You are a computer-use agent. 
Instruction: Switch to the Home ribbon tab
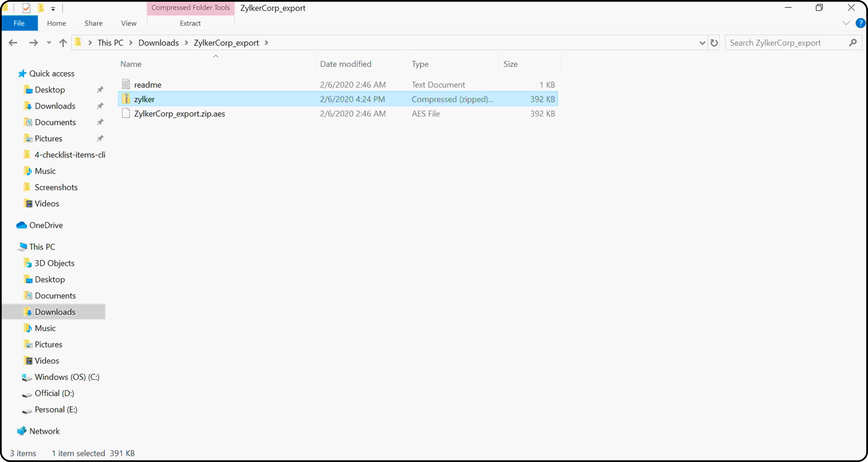pyautogui.click(x=56, y=23)
